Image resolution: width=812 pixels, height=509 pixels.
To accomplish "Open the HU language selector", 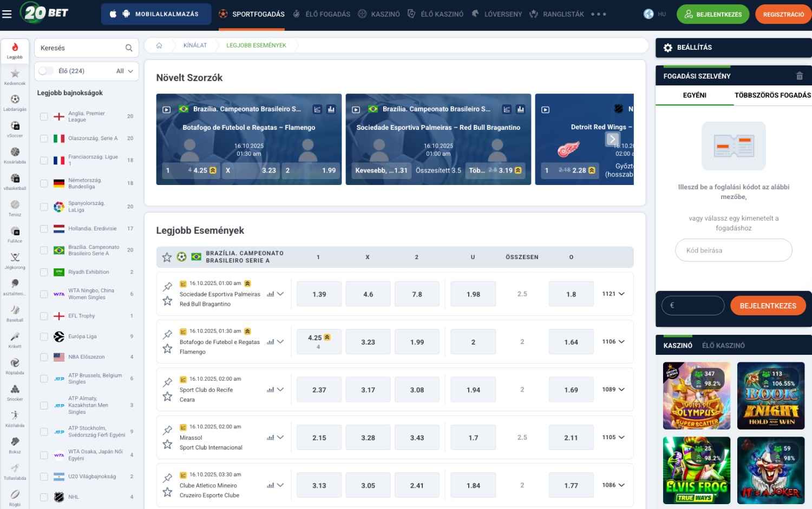I will [655, 14].
